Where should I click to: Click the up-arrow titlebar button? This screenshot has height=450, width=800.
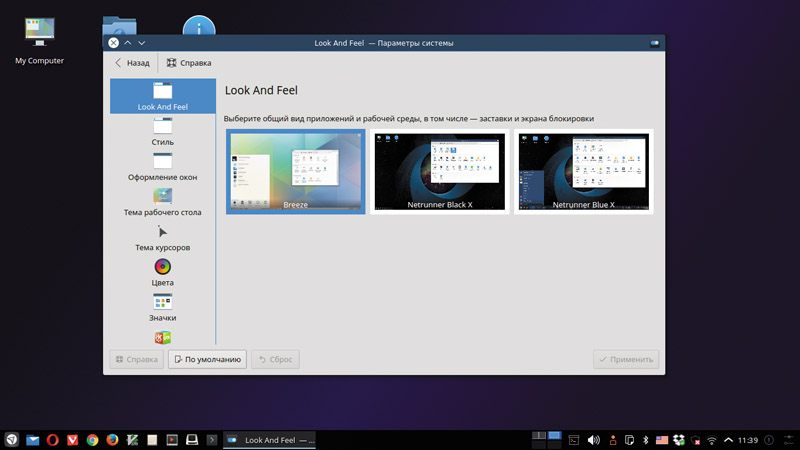click(128, 43)
